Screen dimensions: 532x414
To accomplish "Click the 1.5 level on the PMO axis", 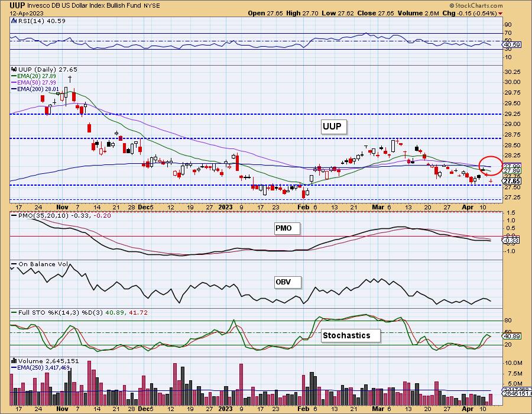I will click(x=511, y=213).
